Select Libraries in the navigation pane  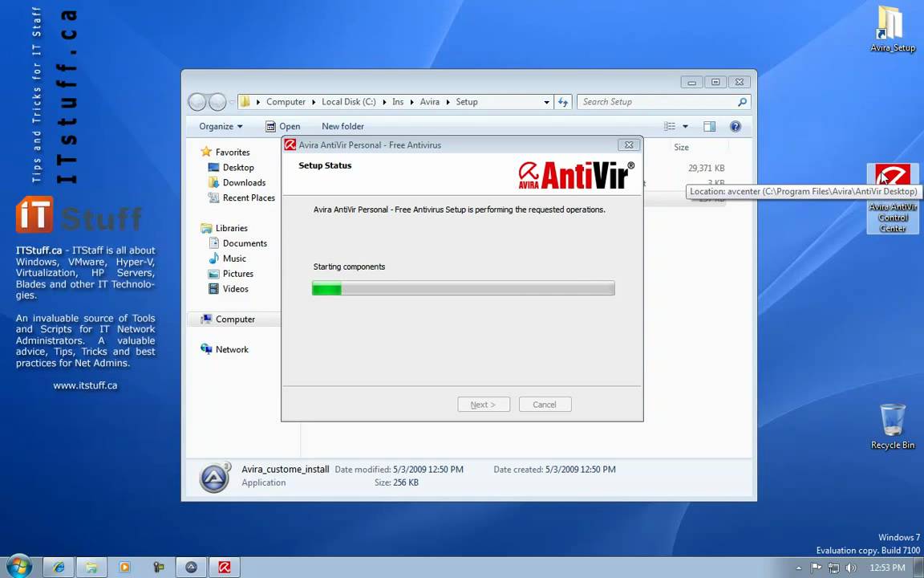pyautogui.click(x=231, y=228)
